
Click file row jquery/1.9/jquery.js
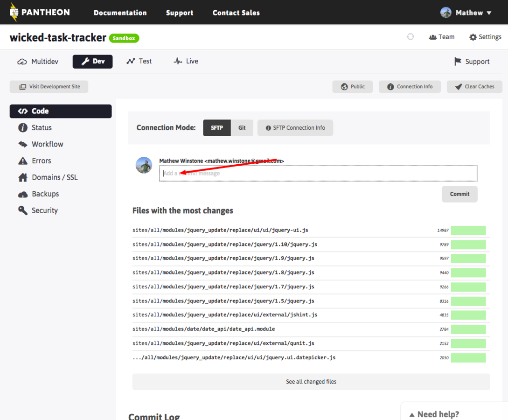pos(311,258)
